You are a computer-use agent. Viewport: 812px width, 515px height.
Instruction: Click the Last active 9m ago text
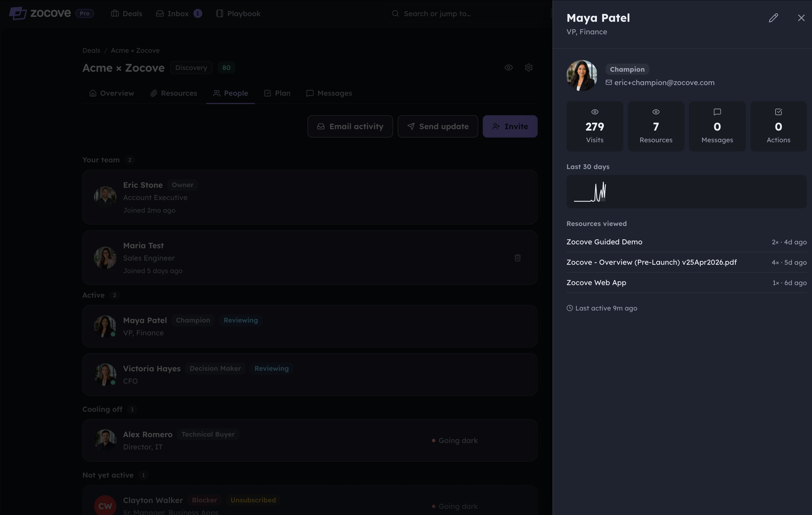[606, 308]
